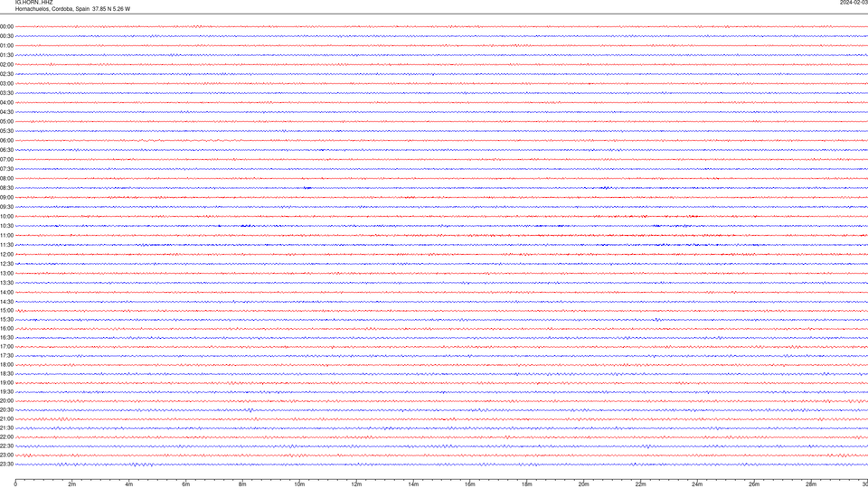Click the '13:00' time row label

6,273
